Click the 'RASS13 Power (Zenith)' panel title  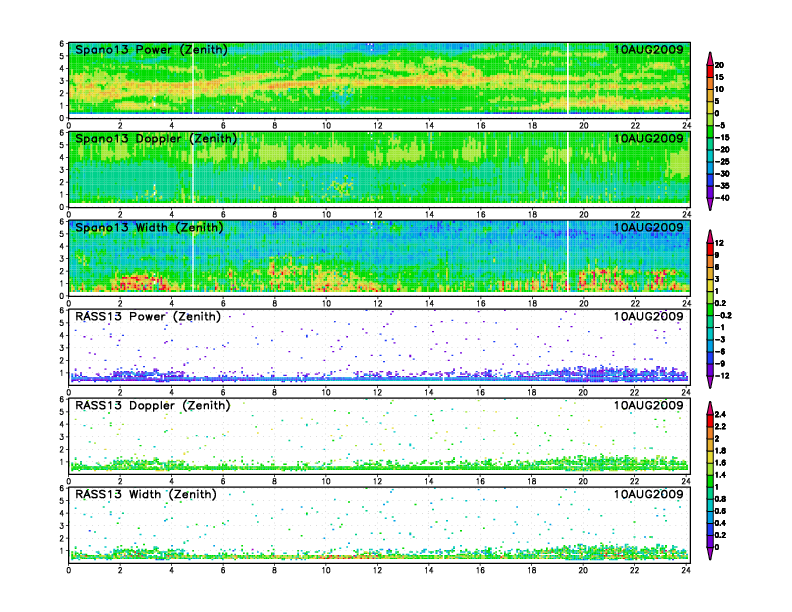click(148, 317)
